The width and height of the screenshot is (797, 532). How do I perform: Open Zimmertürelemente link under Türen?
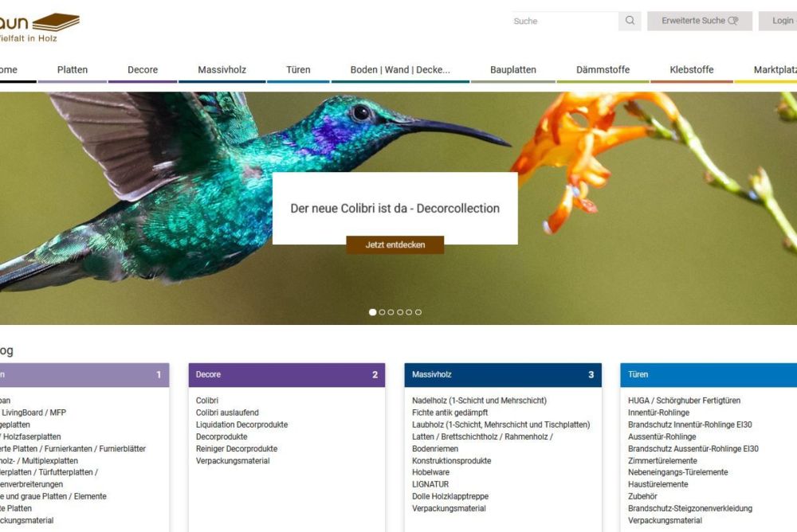(x=662, y=460)
